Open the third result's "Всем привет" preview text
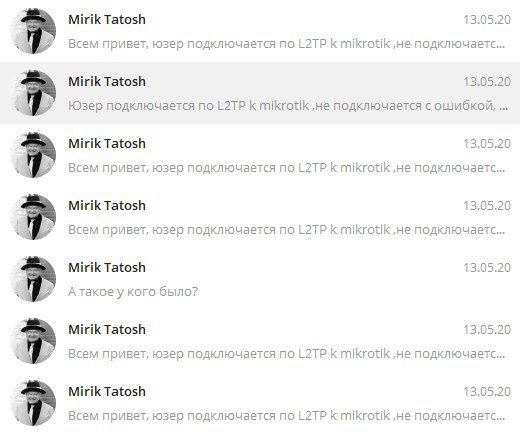 click(287, 168)
